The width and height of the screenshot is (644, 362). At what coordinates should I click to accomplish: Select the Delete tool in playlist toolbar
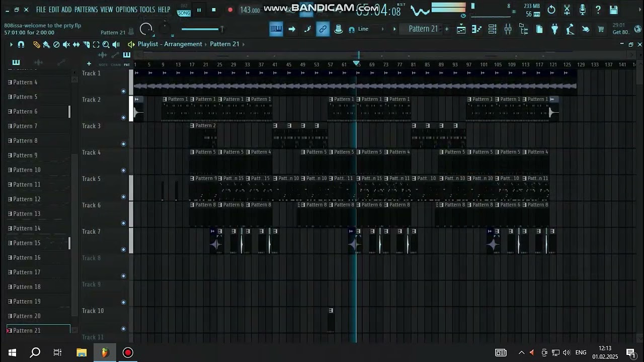tap(56, 45)
